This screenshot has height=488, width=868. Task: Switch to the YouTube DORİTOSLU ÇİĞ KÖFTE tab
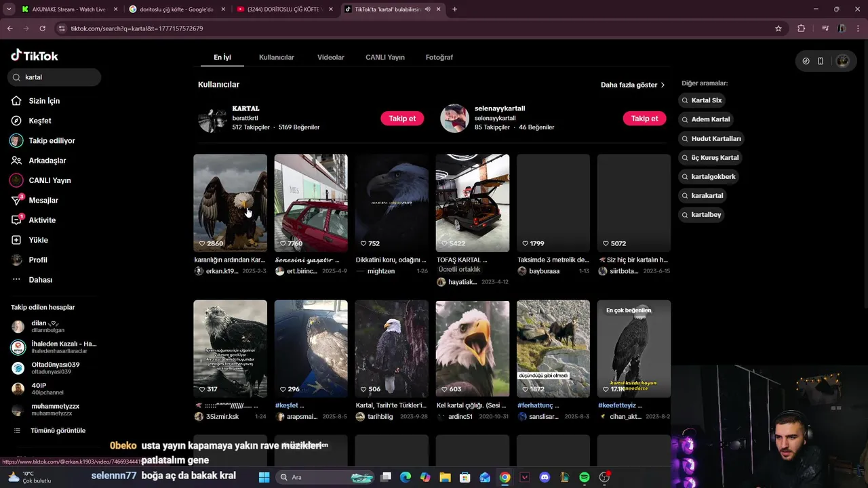(x=284, y=9)
